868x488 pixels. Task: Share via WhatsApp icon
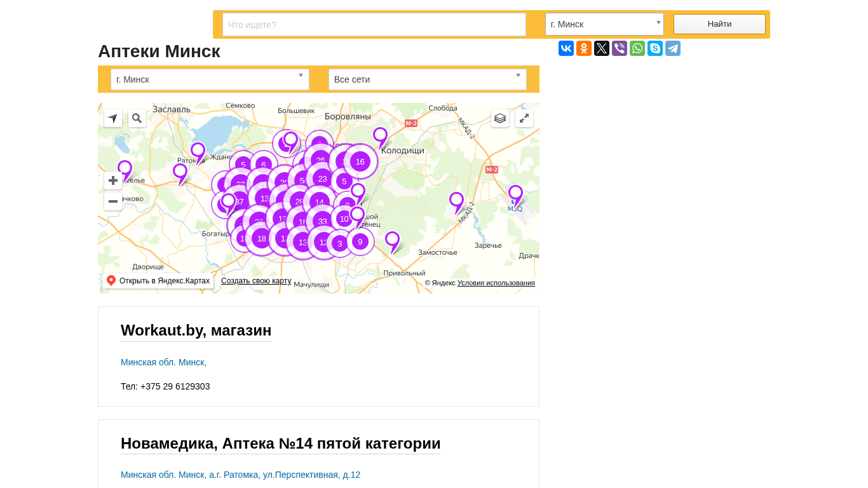(637, 48)
